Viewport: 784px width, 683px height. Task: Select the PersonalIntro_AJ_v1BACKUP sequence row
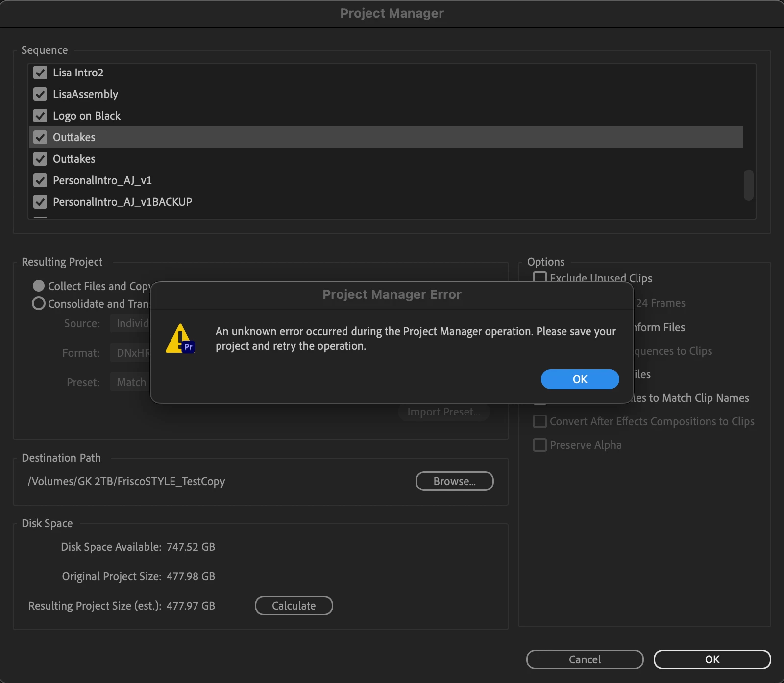click(x=386, y=202)
